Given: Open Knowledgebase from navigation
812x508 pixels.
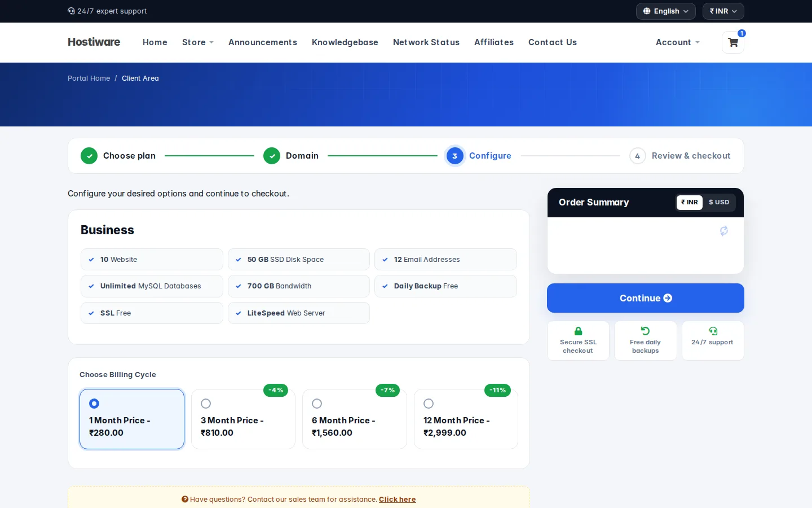Looking at the screenshot, I should 345,42.
